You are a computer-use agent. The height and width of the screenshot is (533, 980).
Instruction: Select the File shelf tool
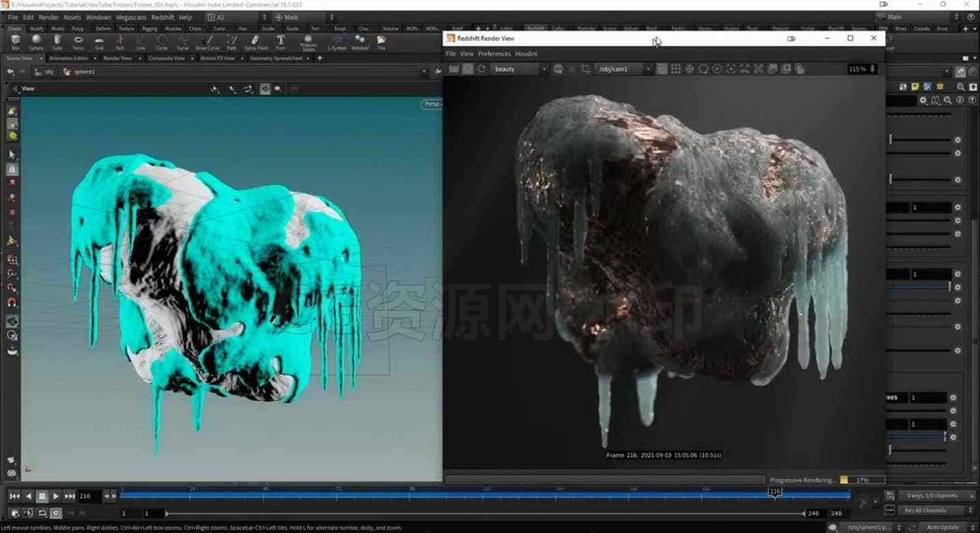(381, 42)
